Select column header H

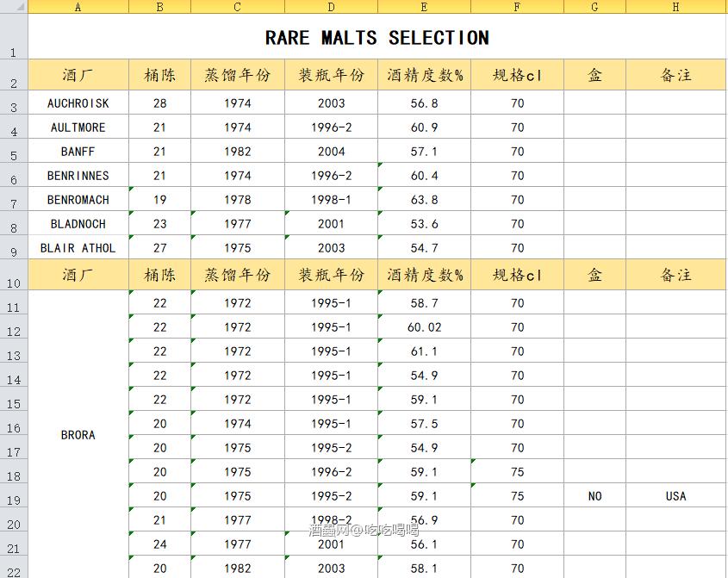pyautogui.click(x=675, y=7)
